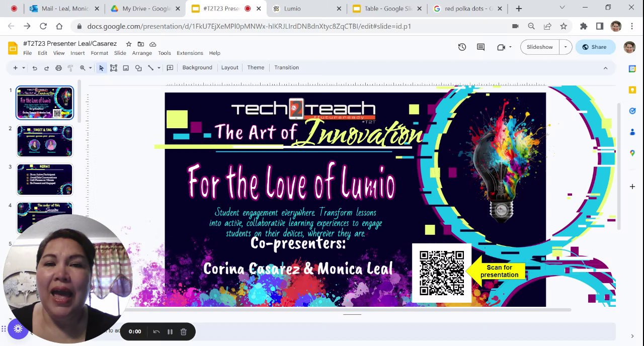
Task: Reload the page in Chrome
Action: (x=43, y=26)
